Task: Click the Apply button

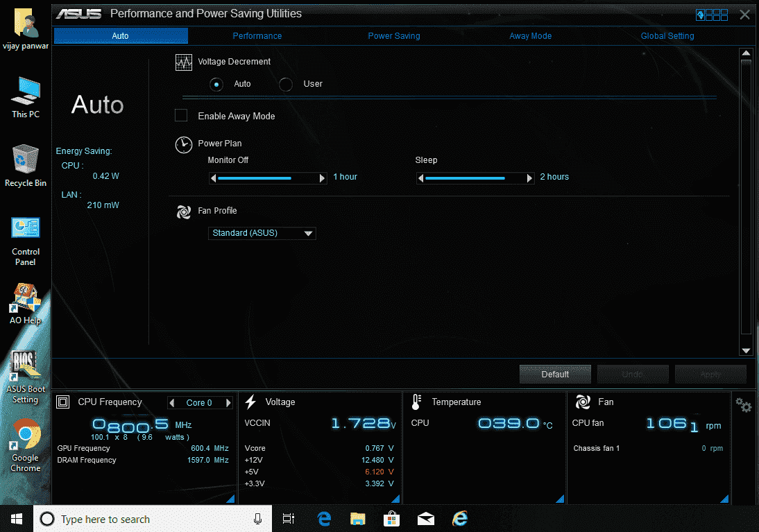Action: click(710, 374)
